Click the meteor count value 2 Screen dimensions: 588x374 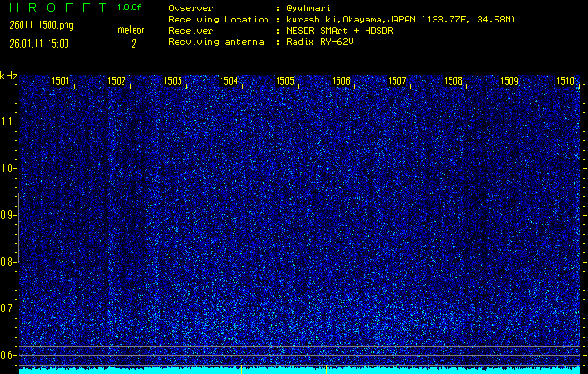(x=133, y=44)
